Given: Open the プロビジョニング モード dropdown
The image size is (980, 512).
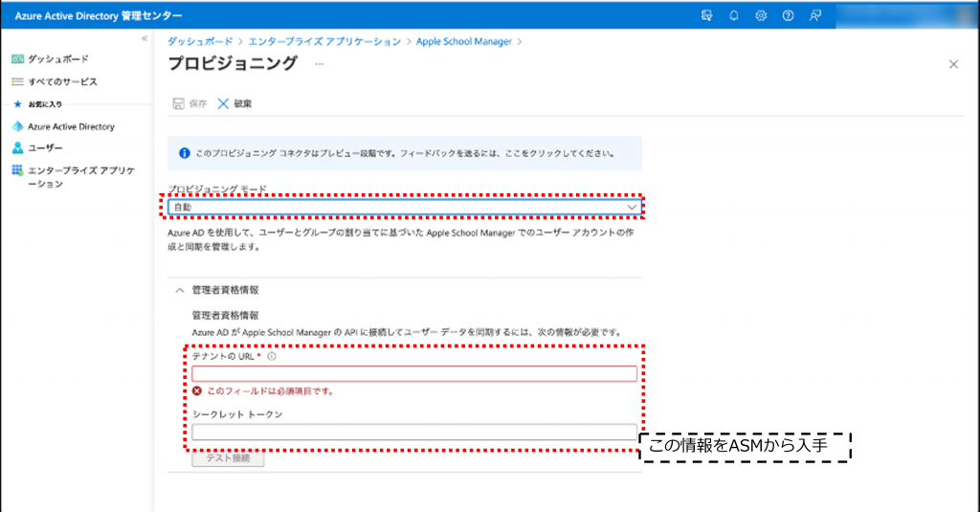Looking at the screenshot, I should [405, 207].
